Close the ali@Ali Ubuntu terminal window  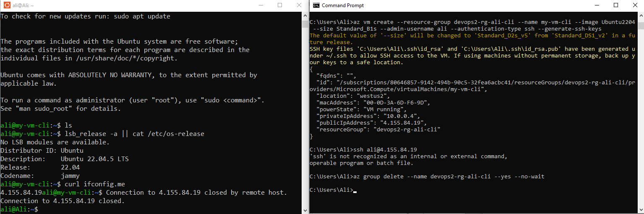[299, 5]
